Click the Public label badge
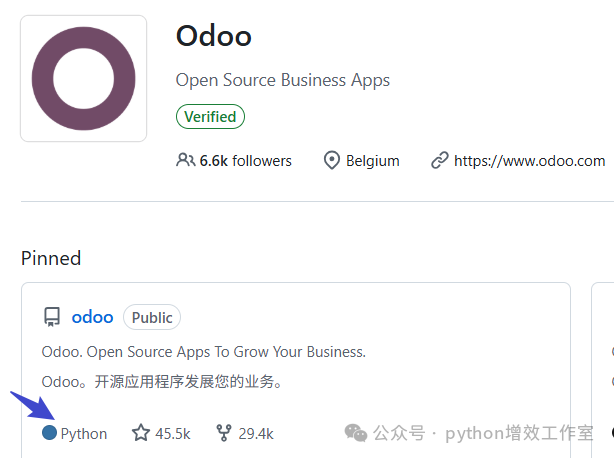 [152, 317]
